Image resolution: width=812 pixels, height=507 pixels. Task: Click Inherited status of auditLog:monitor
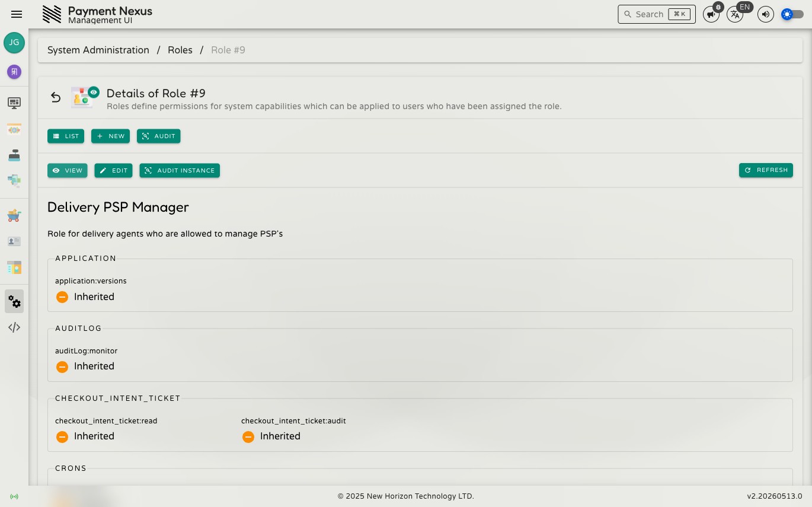tap(85, 366)
